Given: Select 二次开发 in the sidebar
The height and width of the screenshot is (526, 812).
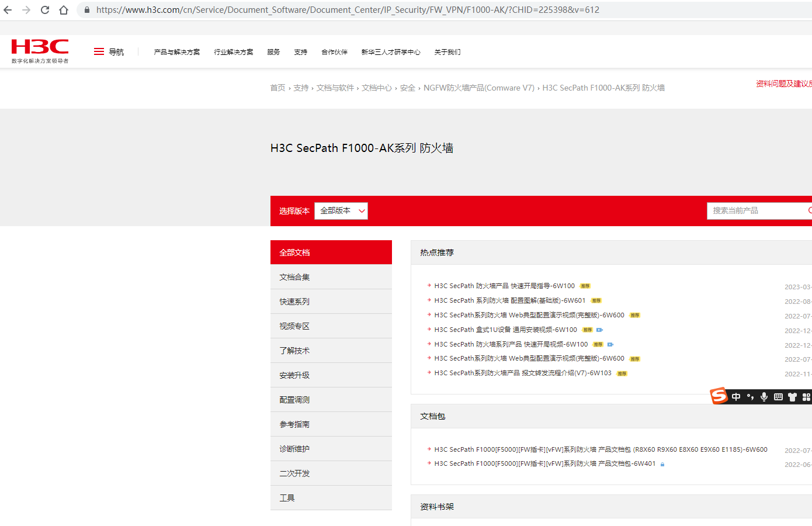Looking at the screenshot, I should 331,473.
